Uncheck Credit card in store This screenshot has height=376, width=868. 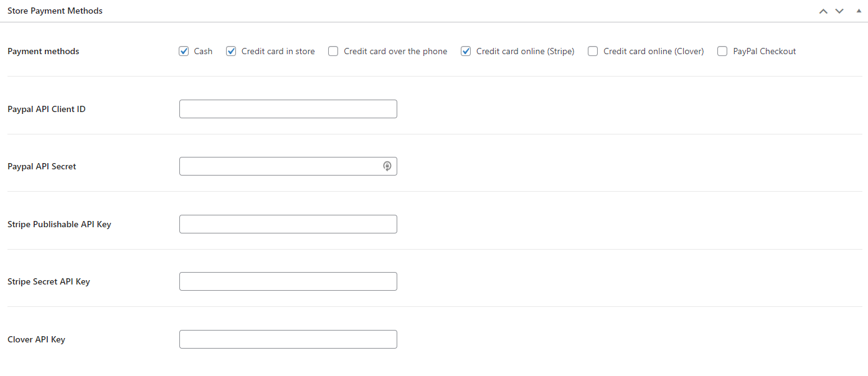pos(231,51)
